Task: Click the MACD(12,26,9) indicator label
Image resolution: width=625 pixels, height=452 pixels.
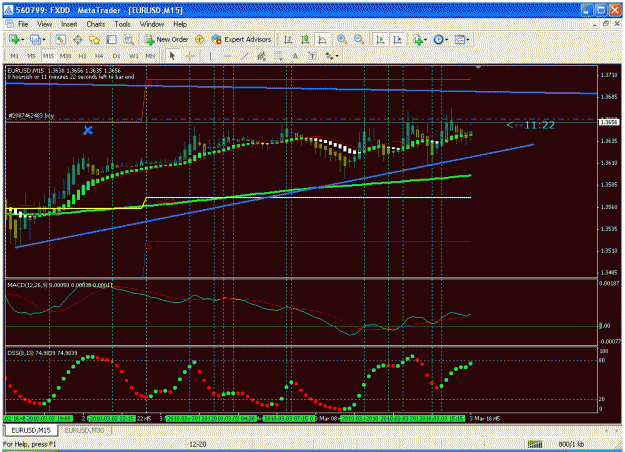Action: pos(60,285)
